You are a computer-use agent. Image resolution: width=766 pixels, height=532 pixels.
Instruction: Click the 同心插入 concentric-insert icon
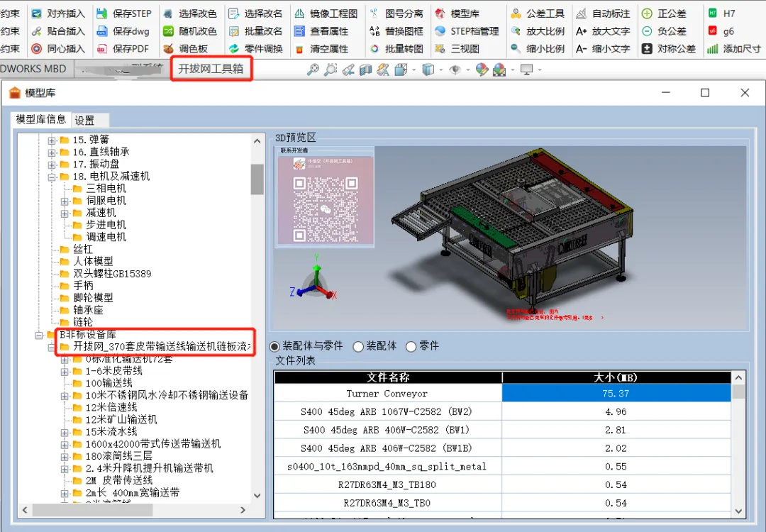(36, 49)
